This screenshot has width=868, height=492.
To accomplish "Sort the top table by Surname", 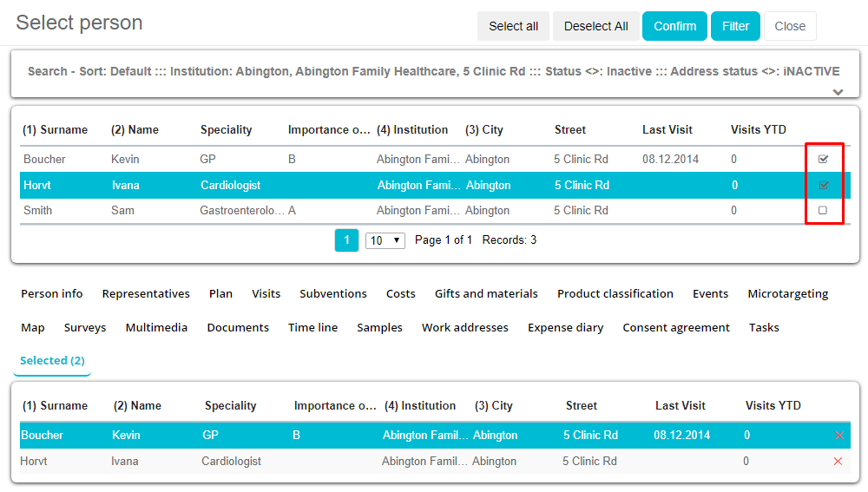I will 55,130.
